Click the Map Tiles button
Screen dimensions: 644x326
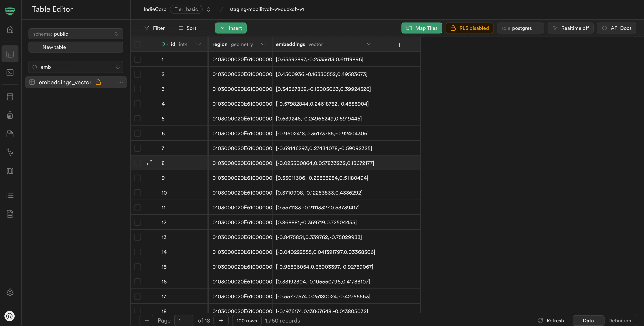(x=422, y=28)
